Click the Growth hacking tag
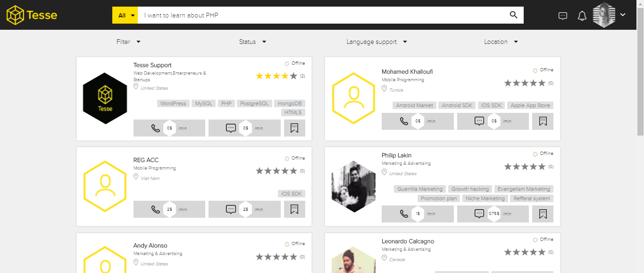Image resolution: width=644 pixels, height=273 pixels. tap(470, 189)
